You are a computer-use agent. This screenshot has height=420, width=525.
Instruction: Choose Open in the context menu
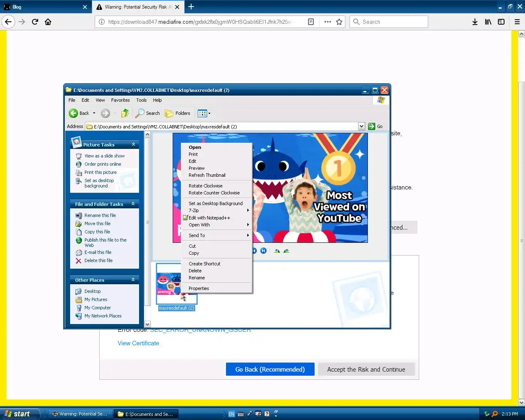217,147
